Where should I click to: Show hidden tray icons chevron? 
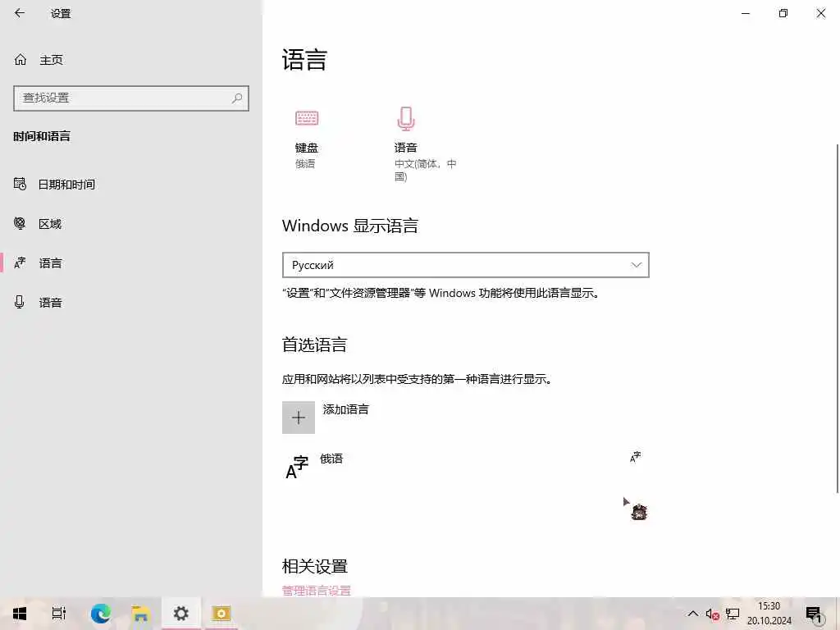pyautogui.click(x=692, y=614)
